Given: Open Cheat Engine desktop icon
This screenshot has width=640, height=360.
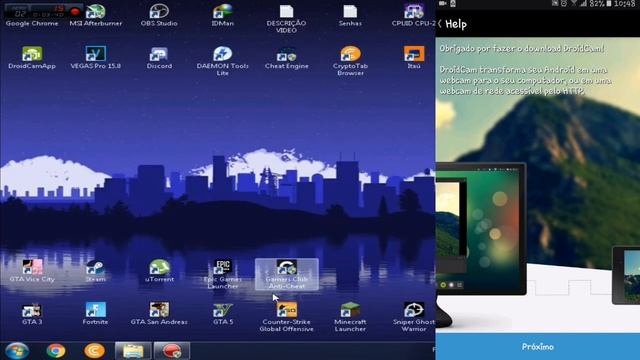Looking at the screenshot, I should [x=286, y=58].
